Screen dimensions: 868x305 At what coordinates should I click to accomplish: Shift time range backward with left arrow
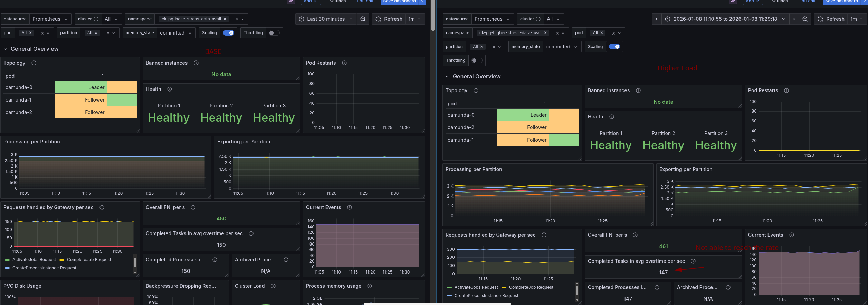[x=657, y=19]
